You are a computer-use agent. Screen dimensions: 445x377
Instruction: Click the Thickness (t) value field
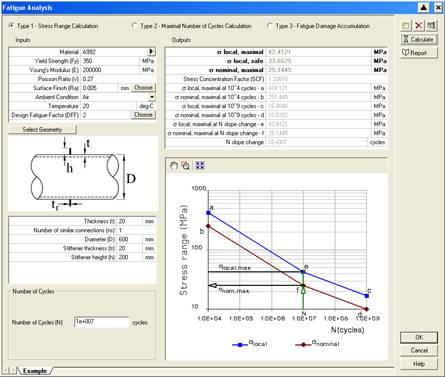(x=130, y=221)
